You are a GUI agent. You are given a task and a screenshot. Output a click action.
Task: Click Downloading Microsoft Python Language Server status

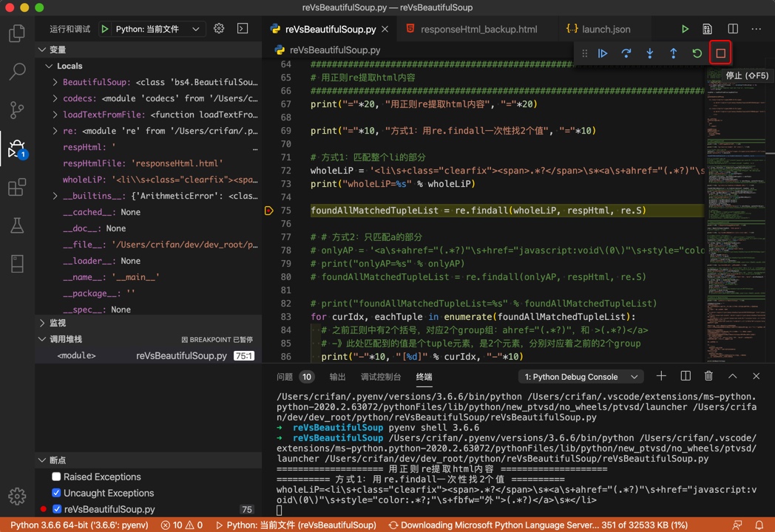click(x=538, y=525)
